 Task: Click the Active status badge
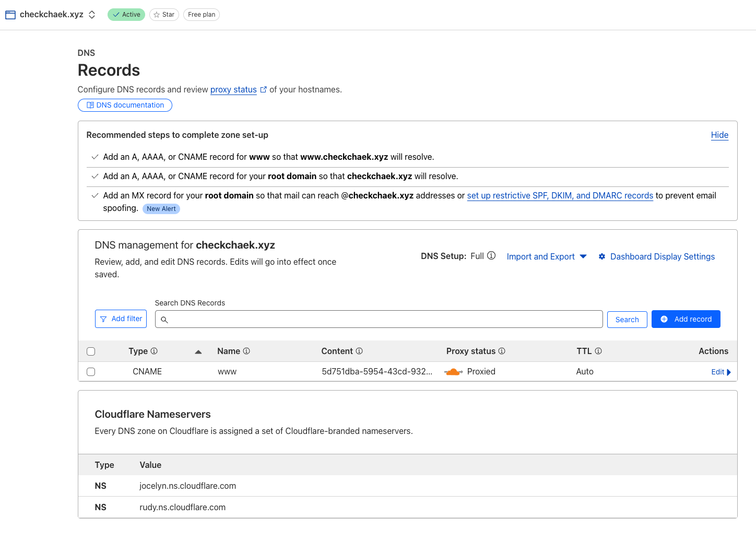pos(126,15)
